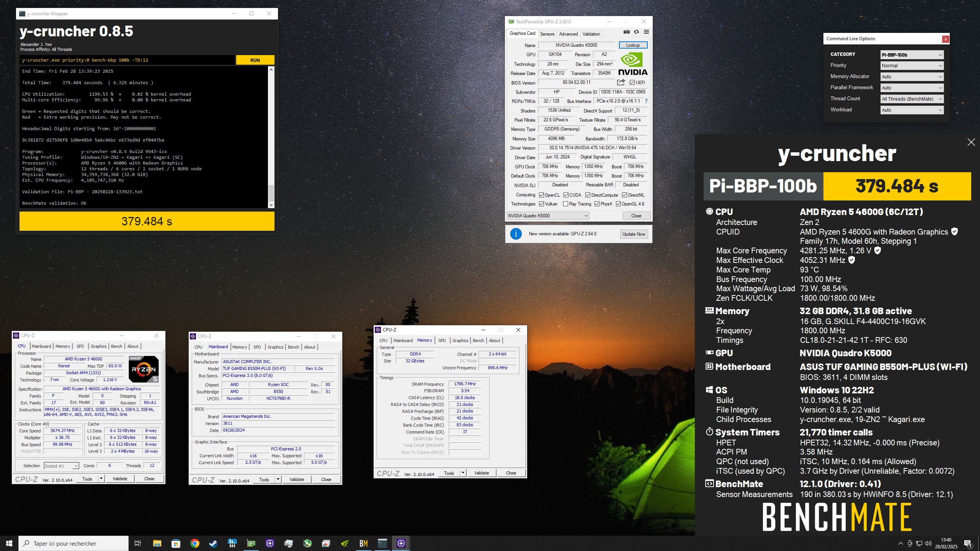Open Graphics tab in CPU-Z Mainboard window

click(x=275, y=347)
